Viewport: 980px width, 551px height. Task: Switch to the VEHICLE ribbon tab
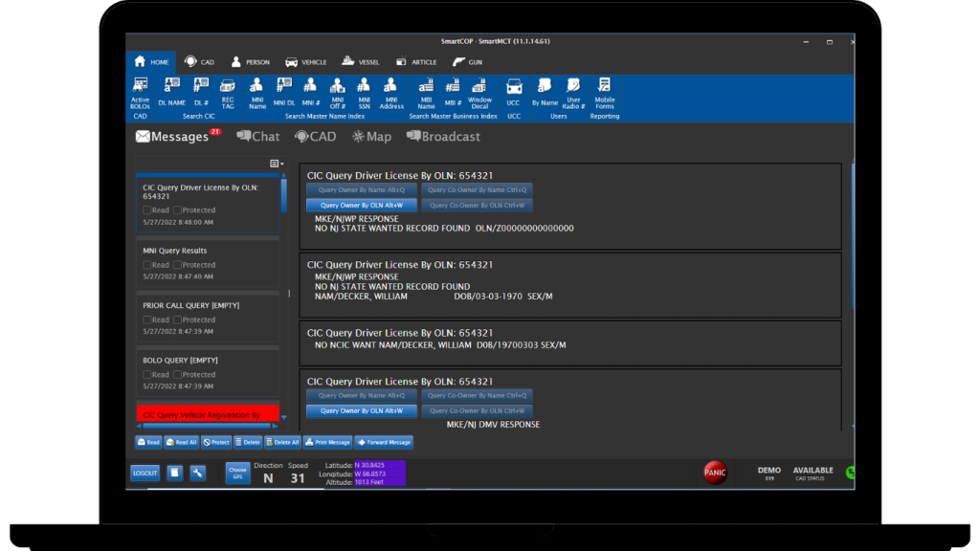306,62
